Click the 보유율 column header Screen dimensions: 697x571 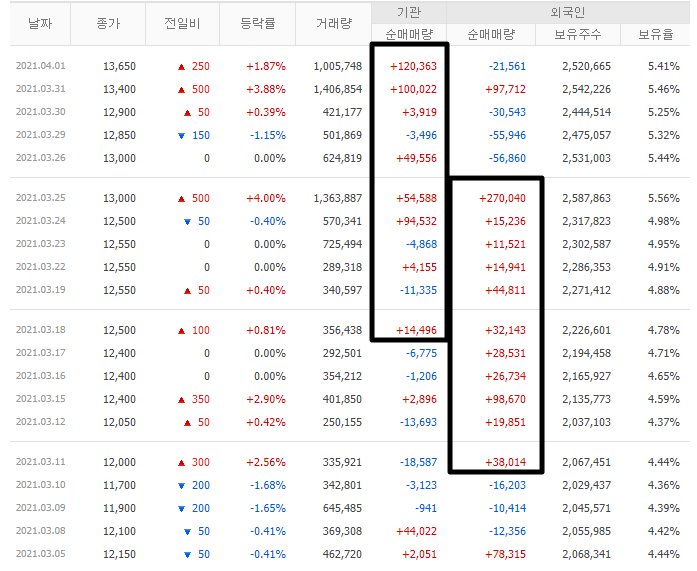click(655, 34)
